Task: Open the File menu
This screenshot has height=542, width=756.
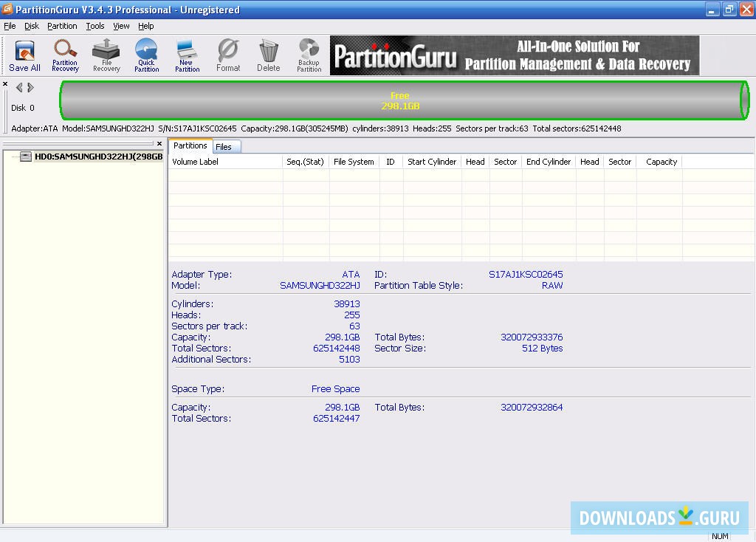Action: click(x=10, y=26)
